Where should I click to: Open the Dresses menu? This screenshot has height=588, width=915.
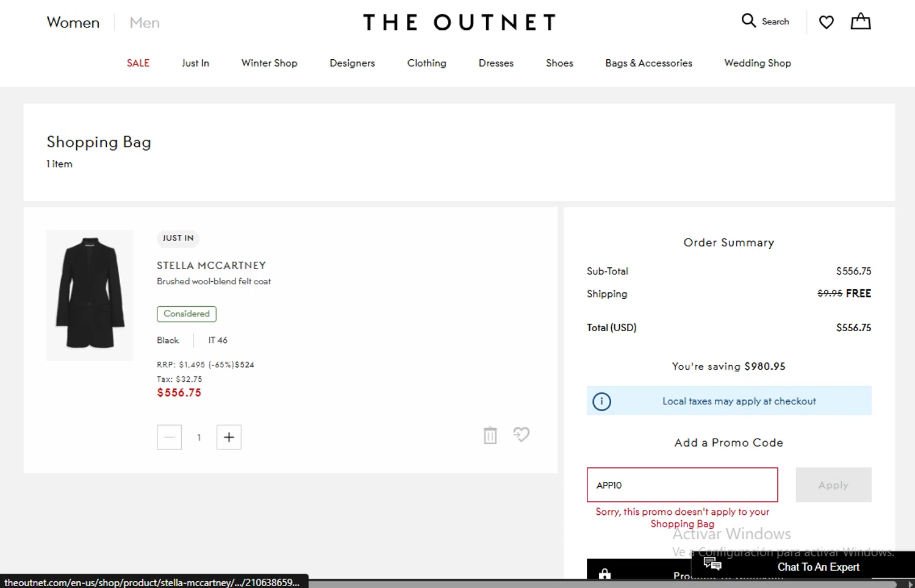click(x=496, y=63)
